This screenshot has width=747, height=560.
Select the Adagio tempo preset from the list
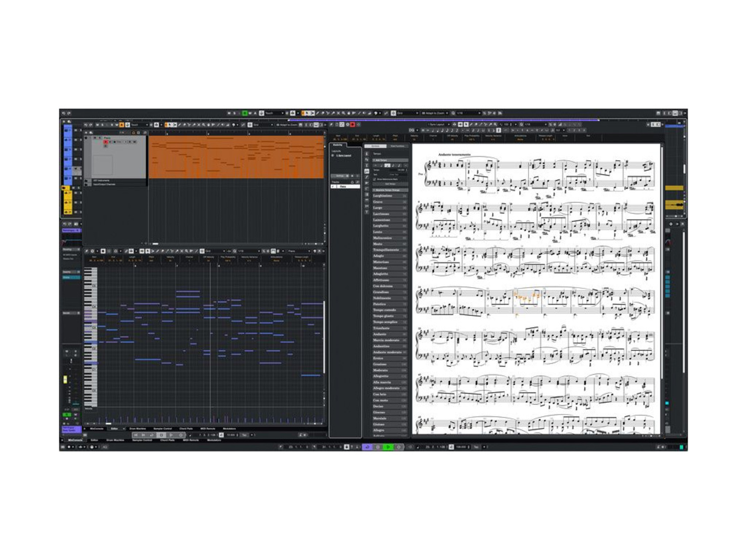click(381, 256)
